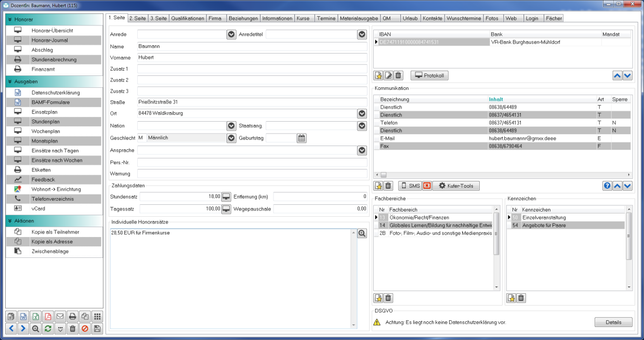Viewport: 644px width, 340px height.
Task: Open lookup for Individuelle Honorarsätze
Action: pos(362,234)
